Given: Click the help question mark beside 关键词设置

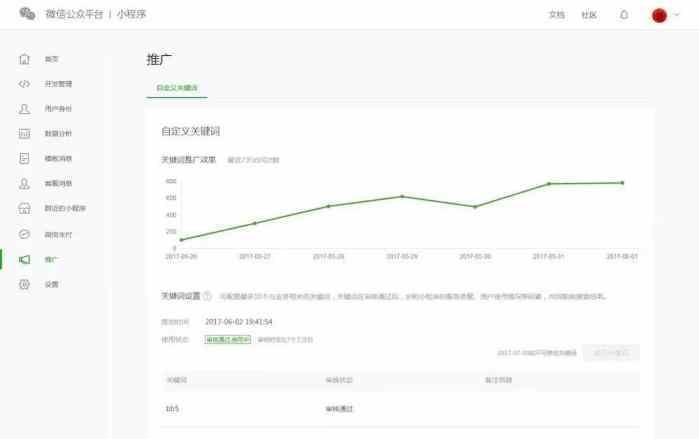Looking at the screenshot, I should pyautogui.click(x=207, y=296).
